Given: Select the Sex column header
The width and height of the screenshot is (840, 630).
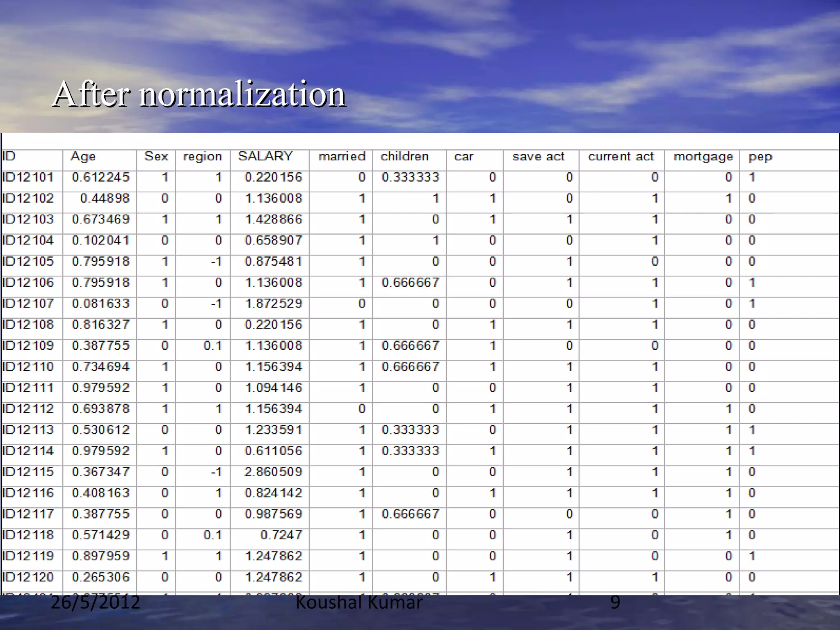Looking at the screenshot, I should click(156, 156).
